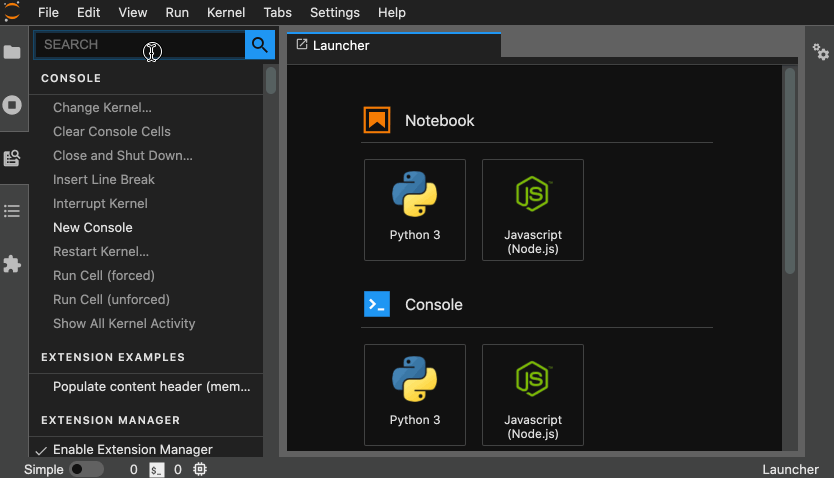The image size is (834, 478).
Task: Click the EXTENSION MANAGER section header
Action: 110,420
